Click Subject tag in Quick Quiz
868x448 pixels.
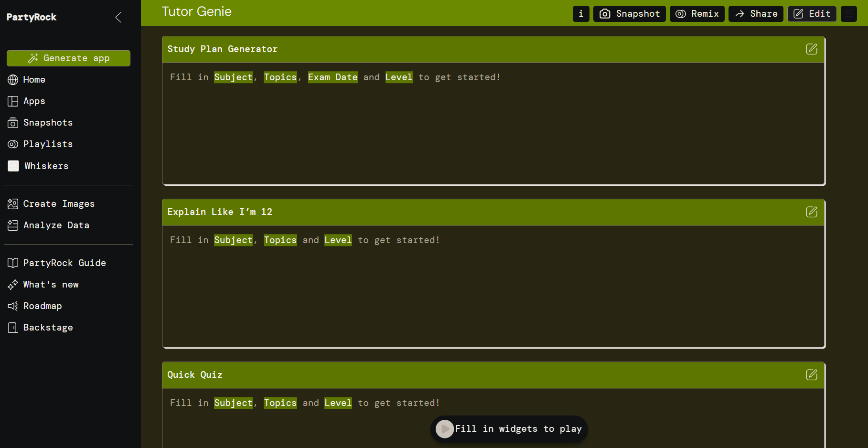pyautogui.click(x=233, y=403)
